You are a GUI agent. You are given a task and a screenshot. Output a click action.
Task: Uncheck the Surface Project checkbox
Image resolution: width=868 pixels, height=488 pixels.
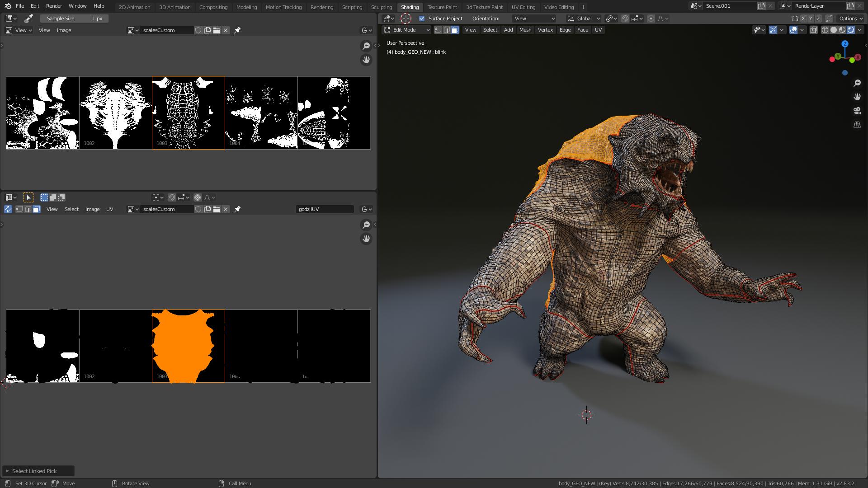(x=422, y=19)
